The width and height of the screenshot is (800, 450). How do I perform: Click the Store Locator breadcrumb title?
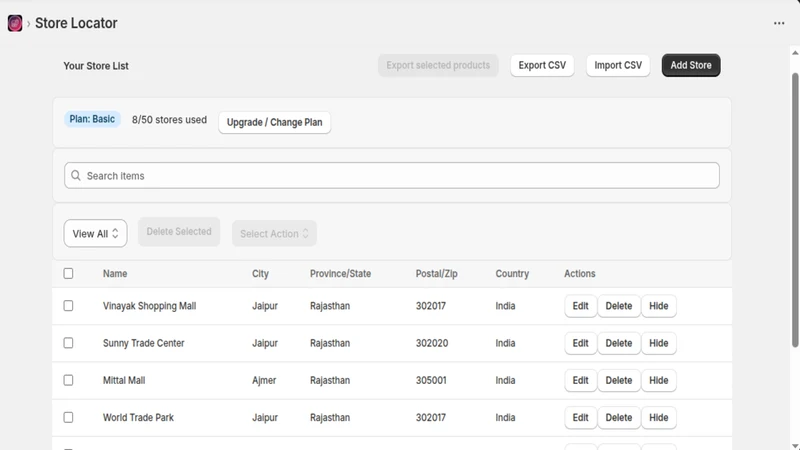[x=76, y=23]
